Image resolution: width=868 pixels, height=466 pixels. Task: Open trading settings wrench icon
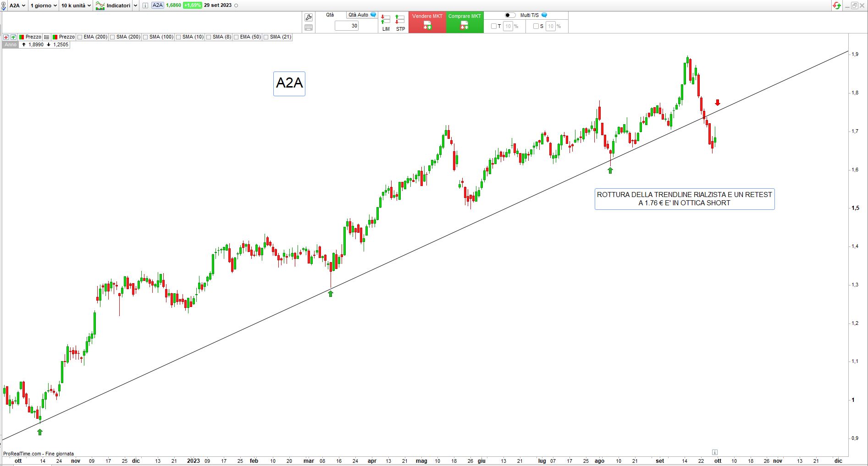click(309, 17)
